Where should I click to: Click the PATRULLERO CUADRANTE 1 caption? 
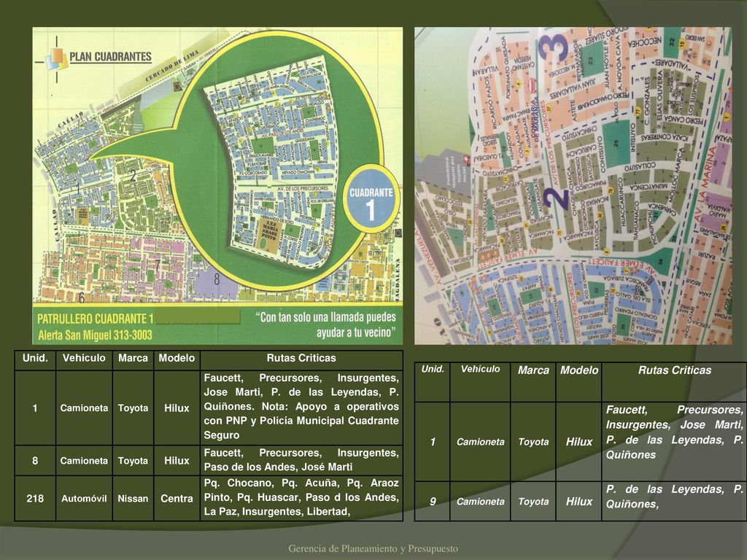pyautogui.click(x=96, y=319)
